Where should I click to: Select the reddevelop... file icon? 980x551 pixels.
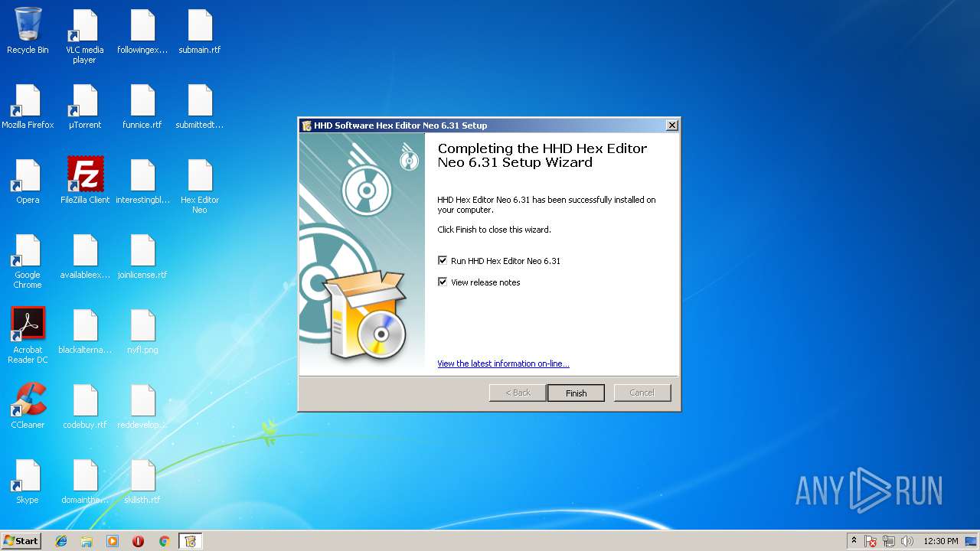(x=142, y=406)
